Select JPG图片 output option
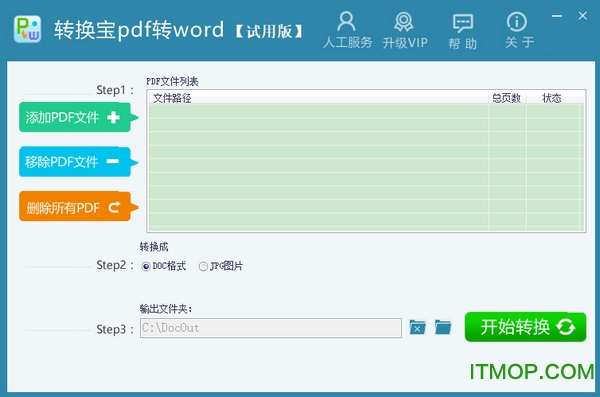This screenshot has width=600, height=397. pos(221,266)
